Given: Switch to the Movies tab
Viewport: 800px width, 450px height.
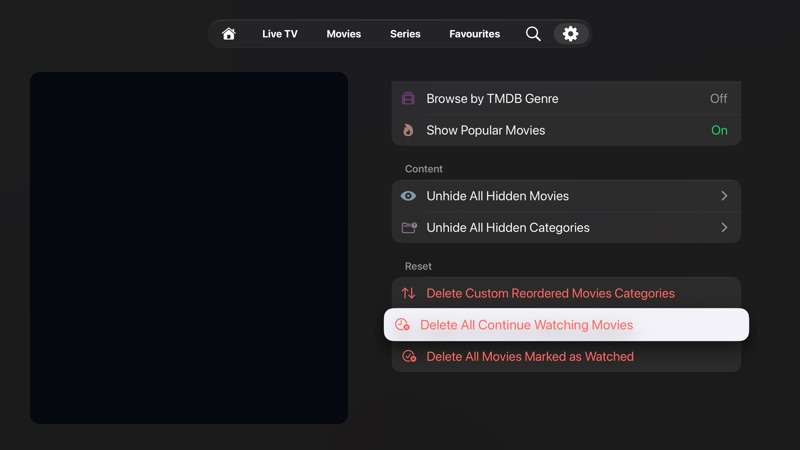Looking at the screenshot, I should (344, 34).
